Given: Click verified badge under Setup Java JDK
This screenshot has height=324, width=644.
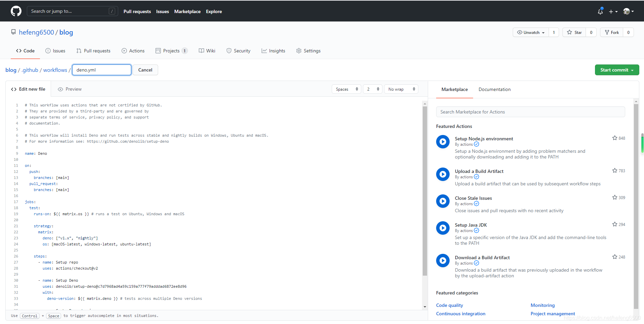Looking at the screenshot, I should click(476, 231).
